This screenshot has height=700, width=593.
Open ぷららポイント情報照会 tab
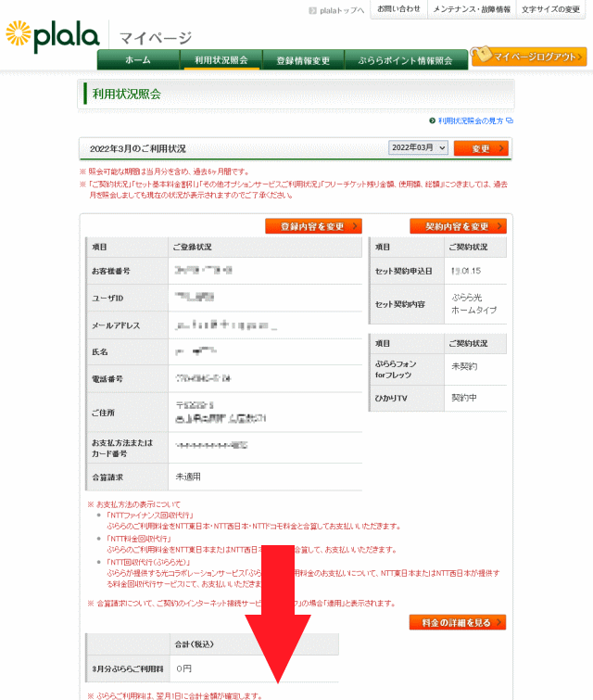(x=405, y=60)
